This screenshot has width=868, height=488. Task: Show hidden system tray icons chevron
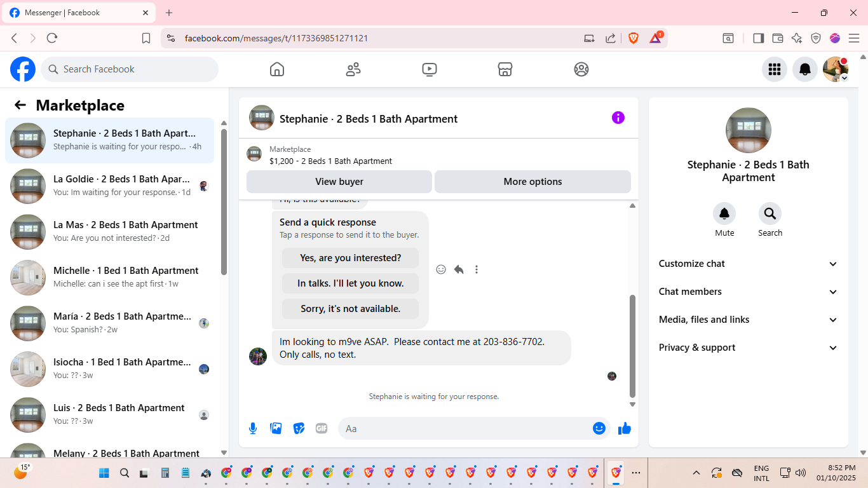coord(696,473)
